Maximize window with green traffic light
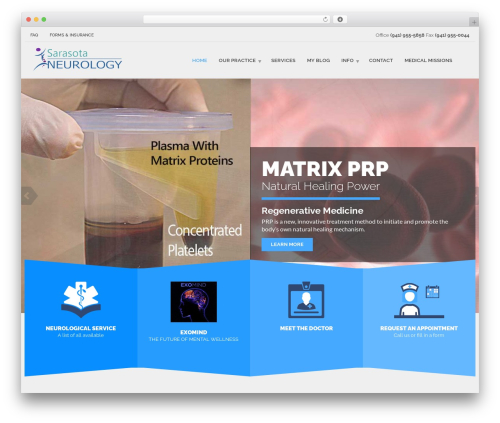Viewport: 500px width, 423px height. (x=44, y=20)
